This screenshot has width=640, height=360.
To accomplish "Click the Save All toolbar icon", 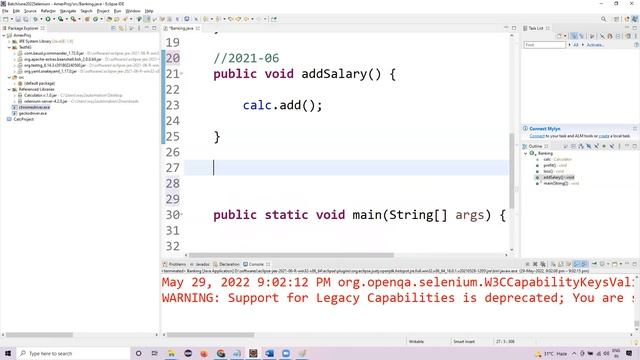I will 25,19.
